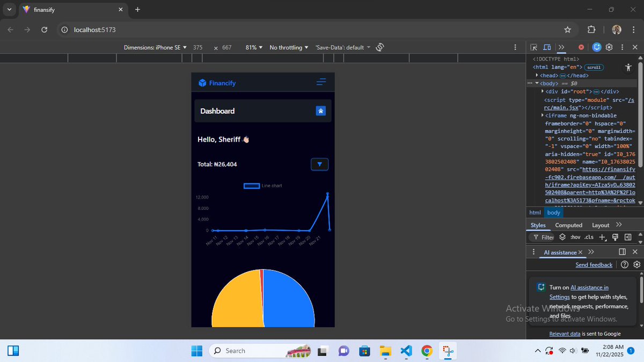The height and width of the screenshot is (362, 644).
Task: Open the Save-Data default dropdown
Action: 342,47
